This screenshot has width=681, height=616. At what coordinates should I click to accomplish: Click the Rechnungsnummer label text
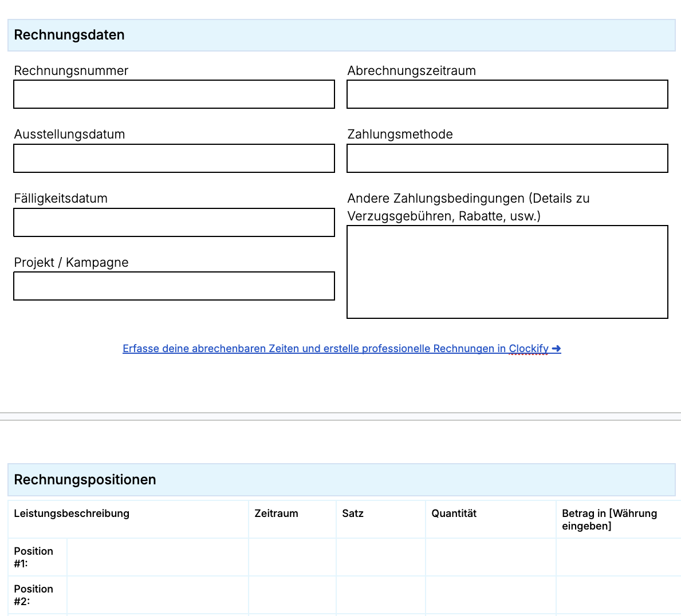(x=71, y=71)
